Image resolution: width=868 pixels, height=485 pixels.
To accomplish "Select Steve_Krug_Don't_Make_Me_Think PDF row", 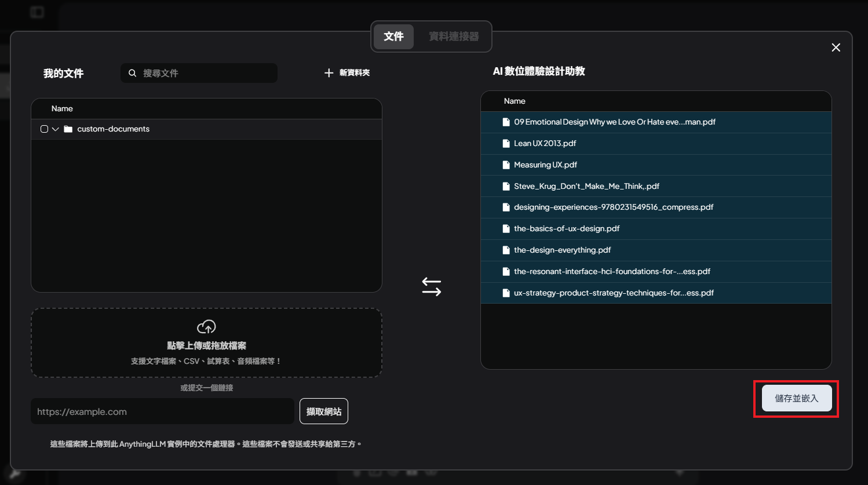I will click(586, 187).
